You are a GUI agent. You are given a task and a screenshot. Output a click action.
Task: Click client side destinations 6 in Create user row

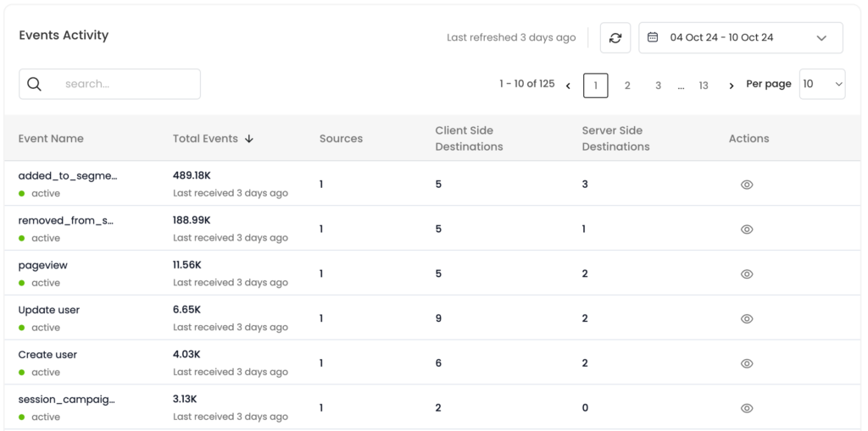tap(438, 363)
